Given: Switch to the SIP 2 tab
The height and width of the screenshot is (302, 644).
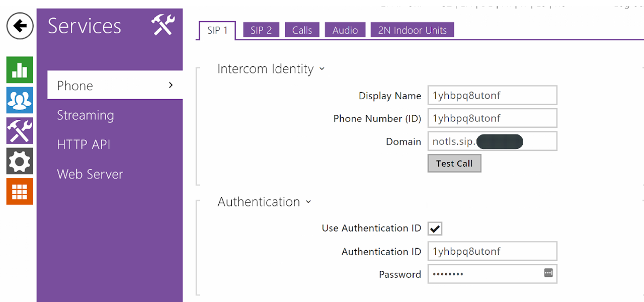Looking at the screenshot, I should click(x=261, y=30).
